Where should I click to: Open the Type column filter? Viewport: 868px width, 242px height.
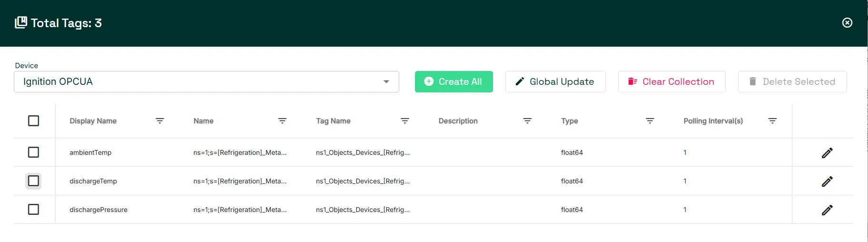(x=650, y=121)
